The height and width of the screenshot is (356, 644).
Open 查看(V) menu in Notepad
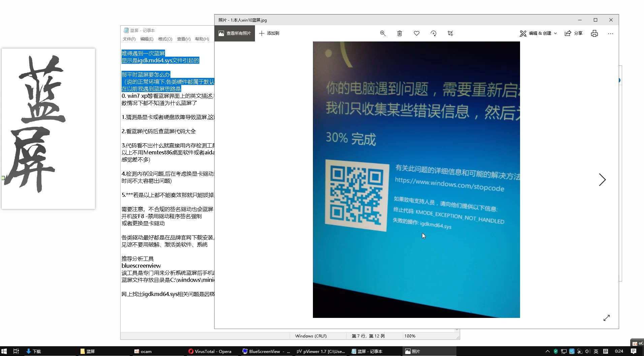point(184,39)
